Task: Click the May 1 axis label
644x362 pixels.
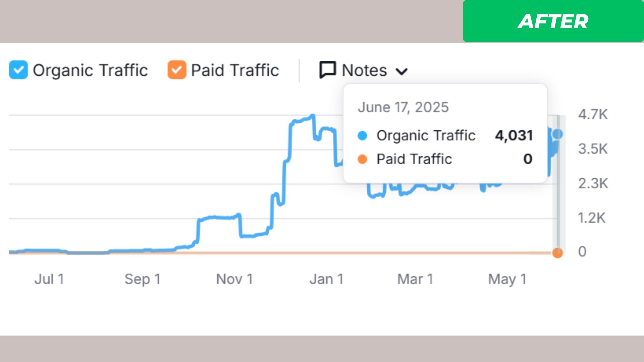Action: [507, 279]
